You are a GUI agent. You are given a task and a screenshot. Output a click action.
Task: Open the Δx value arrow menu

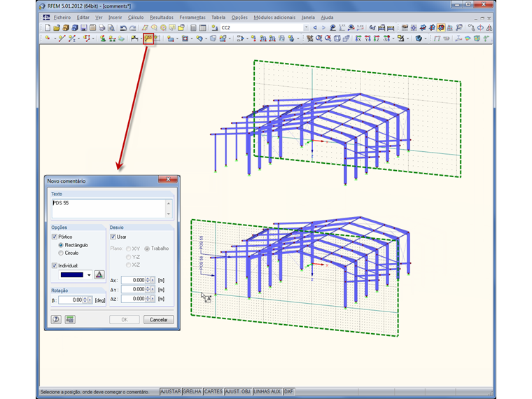tap(153, 280)
